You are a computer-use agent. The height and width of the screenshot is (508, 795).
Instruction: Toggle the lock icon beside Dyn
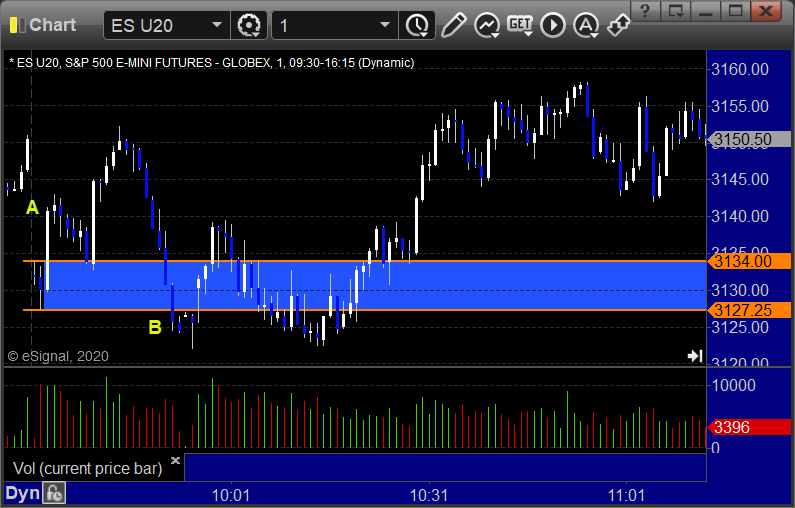(54, 493)
